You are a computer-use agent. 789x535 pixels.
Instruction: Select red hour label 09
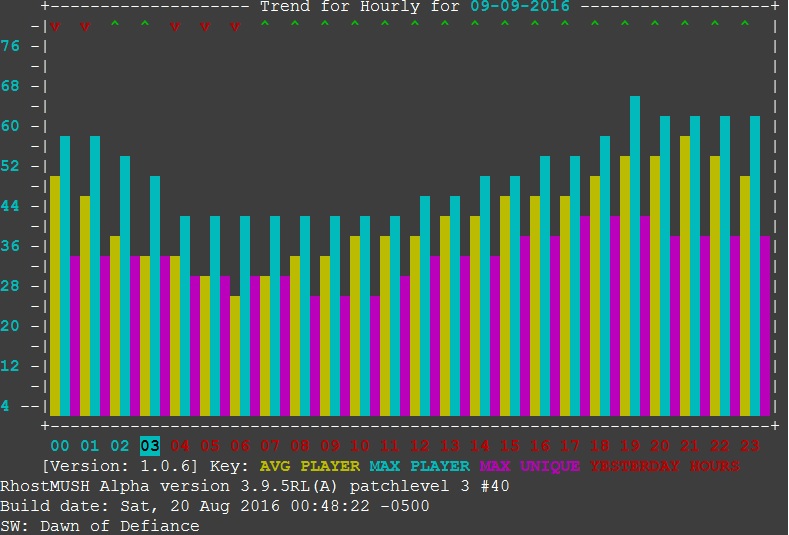pos(330,446)
